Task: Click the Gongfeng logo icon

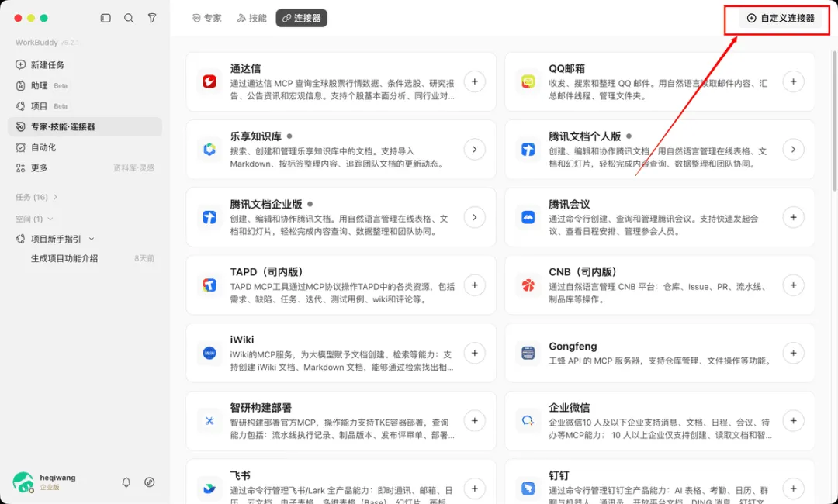Action: click(528, 353)
